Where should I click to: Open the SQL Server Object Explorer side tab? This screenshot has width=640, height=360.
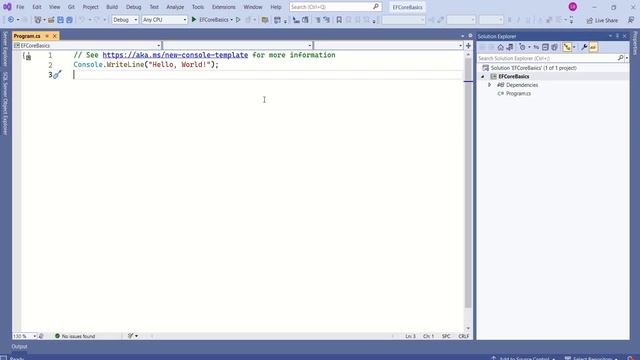(x=5, y=104)
